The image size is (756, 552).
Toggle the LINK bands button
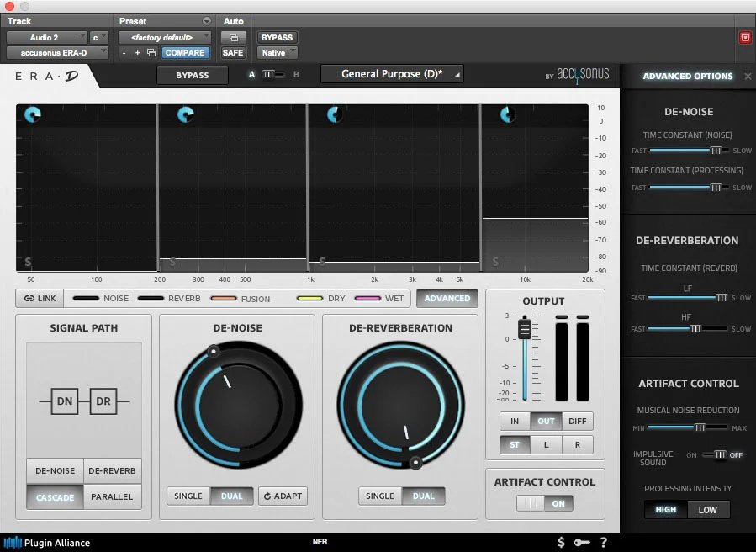(40, 298)
